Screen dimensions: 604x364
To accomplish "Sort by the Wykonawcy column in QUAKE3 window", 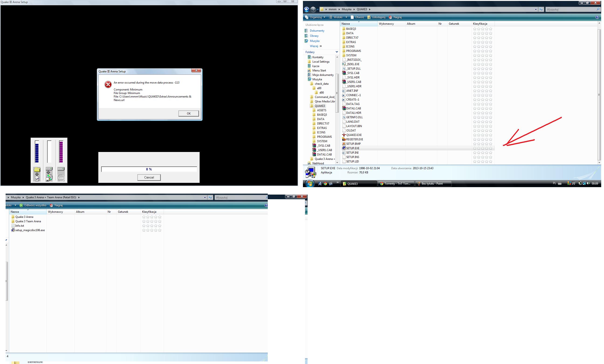I will (391, 24).
